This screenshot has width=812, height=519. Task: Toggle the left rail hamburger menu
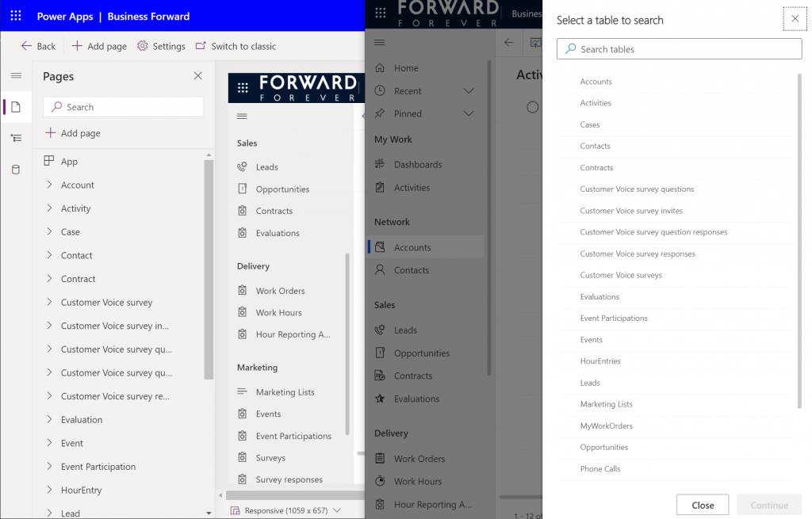tap(16, 75)
